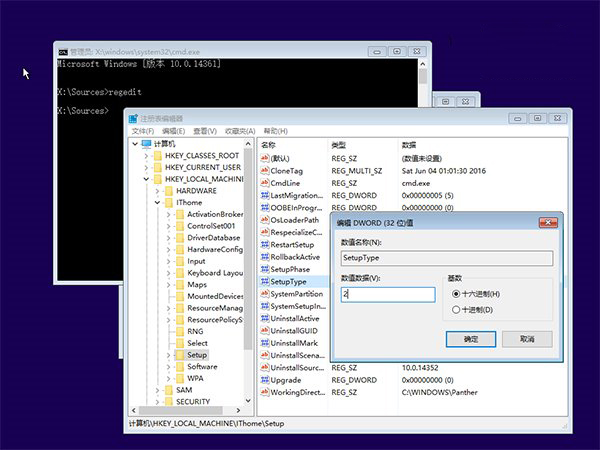
Task: Click the RespecializeC... value icon
Action: click(264, 232)
